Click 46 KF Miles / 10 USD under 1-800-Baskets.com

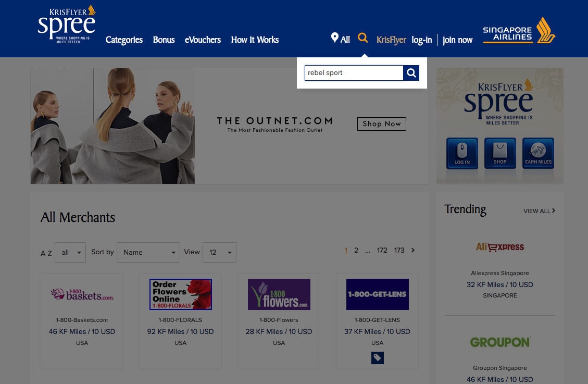point(82,331)
